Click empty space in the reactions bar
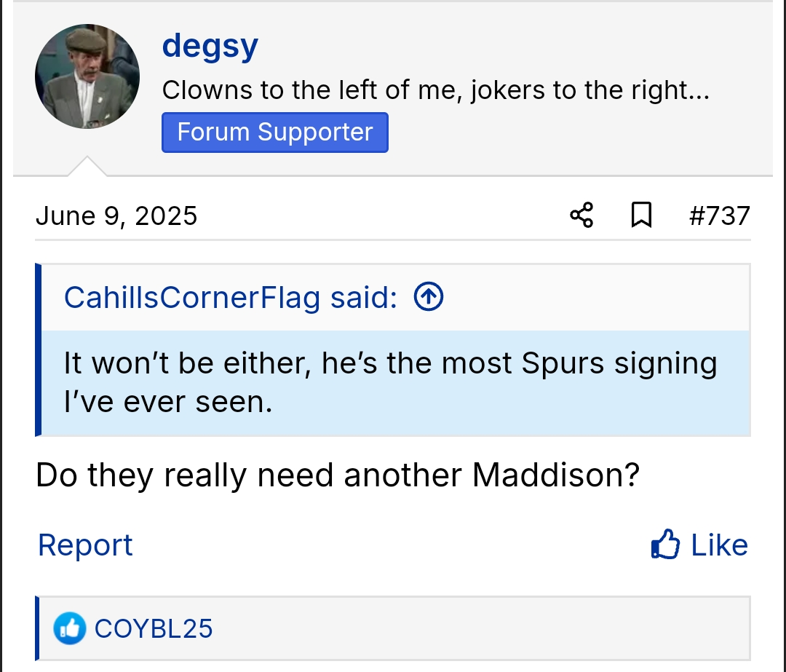The width and height of the screenshot is (786, 672). (480, 628)
